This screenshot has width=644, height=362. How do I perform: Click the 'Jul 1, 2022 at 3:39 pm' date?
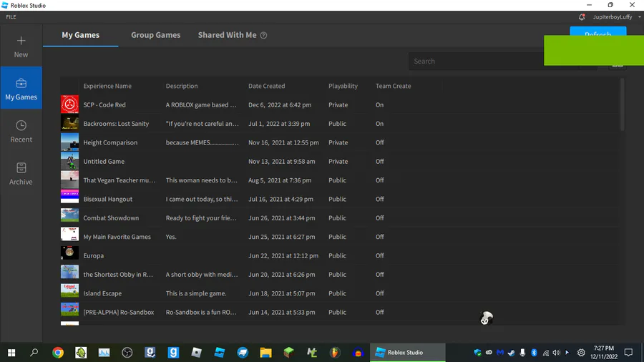[279, 124]
